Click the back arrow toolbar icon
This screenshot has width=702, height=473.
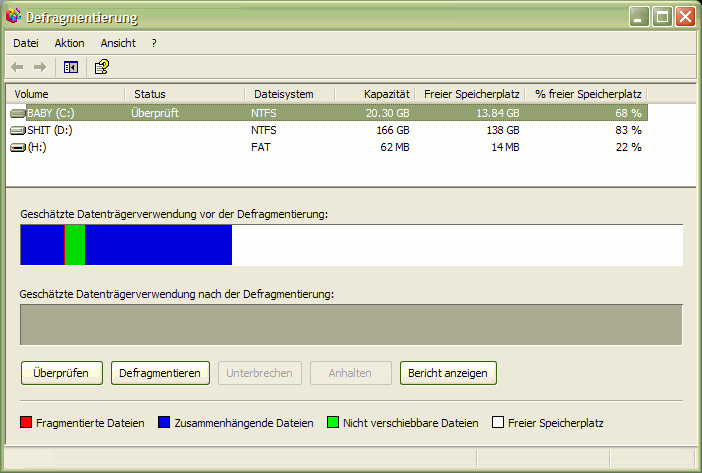(17, 67)
